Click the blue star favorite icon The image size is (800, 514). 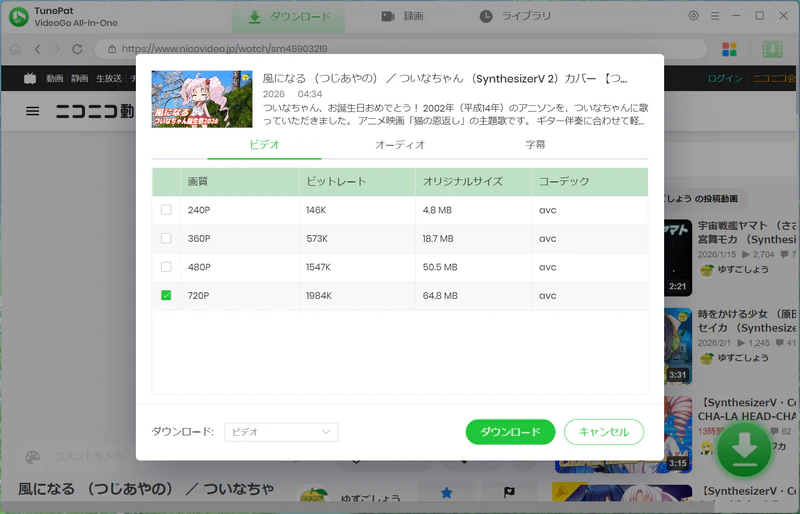[x=446, y=492]
